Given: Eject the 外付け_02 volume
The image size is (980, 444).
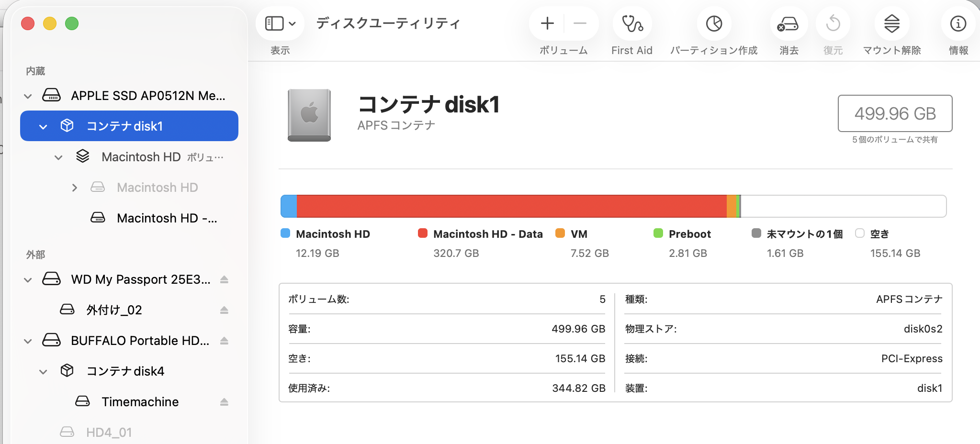Looking at the screenshot, I should 224,310.
